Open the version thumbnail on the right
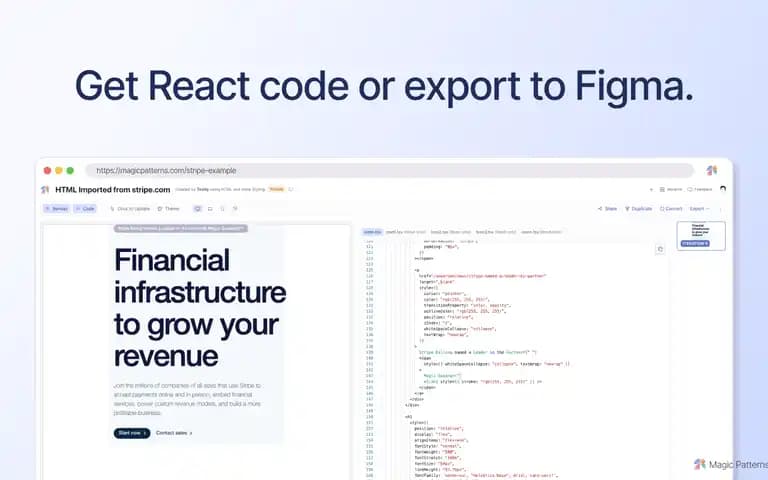The height and width of the screenshot is (480, 768). click(x=701, y=236)
